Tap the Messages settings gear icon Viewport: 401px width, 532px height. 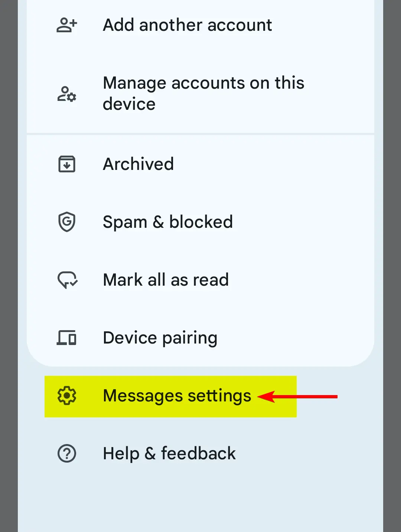click(x=67, y=395)
